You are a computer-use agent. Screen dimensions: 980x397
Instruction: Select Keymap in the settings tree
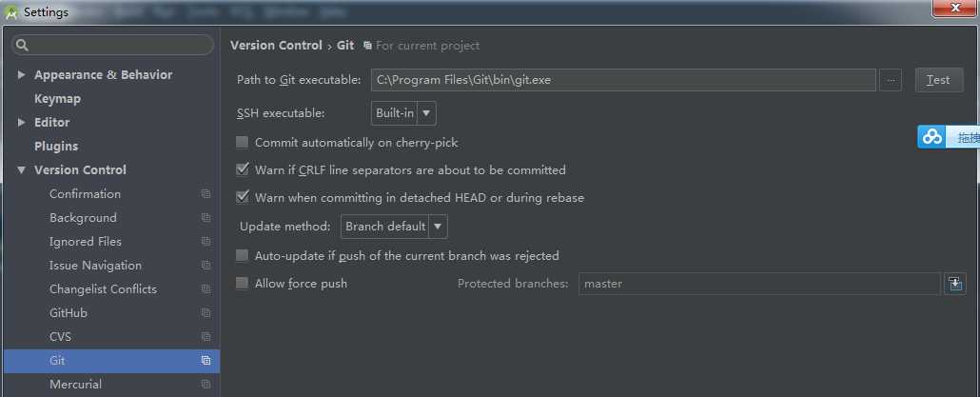coord(57,99)
